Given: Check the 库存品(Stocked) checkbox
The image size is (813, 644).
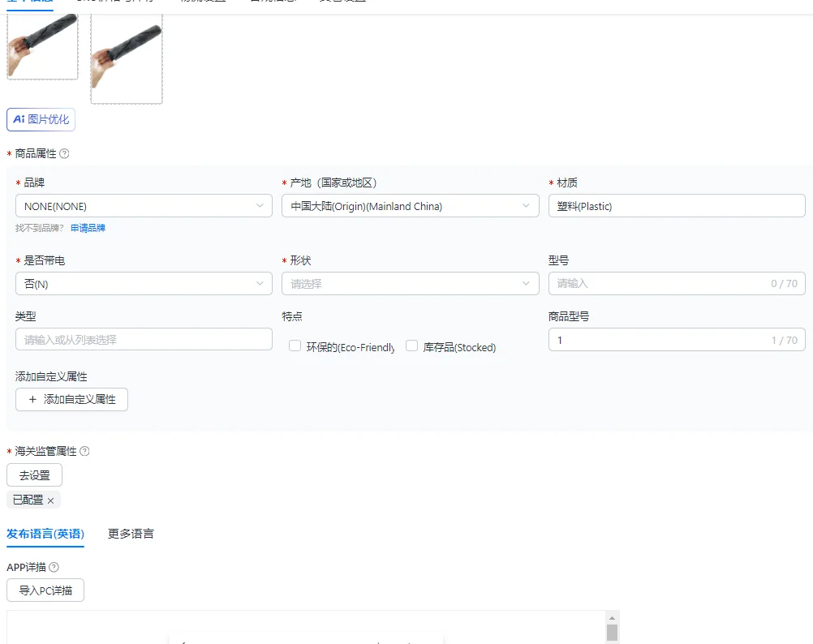Looking at the screenshot, I should [x=411, y=346].
